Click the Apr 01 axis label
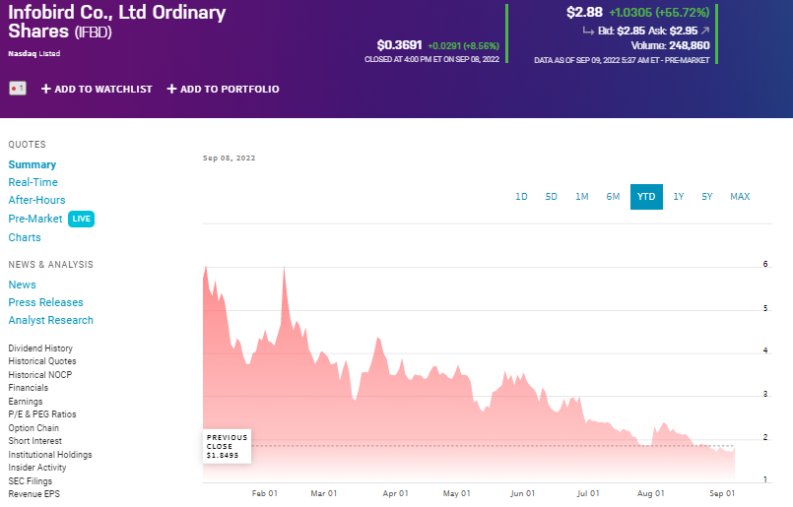 pyautogui.click(x=395, y=493)
